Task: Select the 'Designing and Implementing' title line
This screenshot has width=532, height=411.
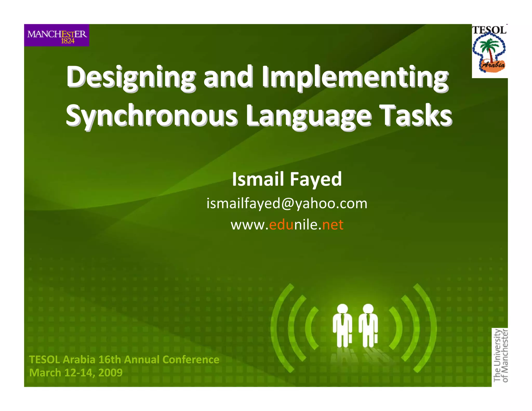Action: [257, 77]
